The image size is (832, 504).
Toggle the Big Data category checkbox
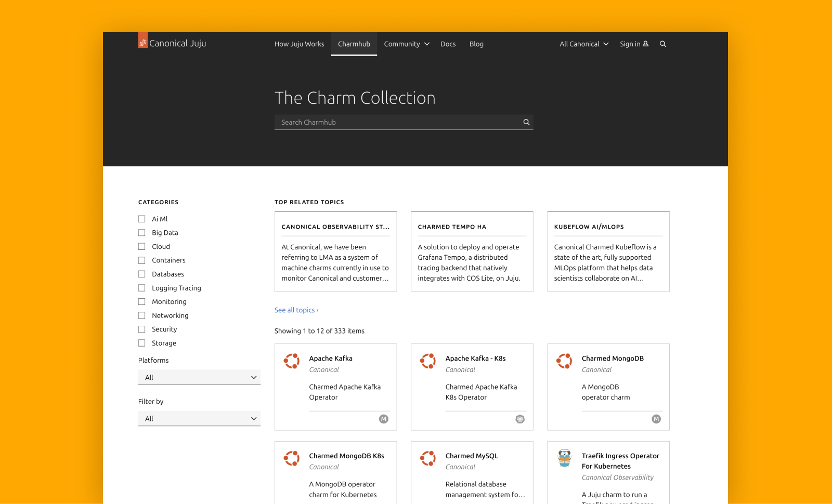(141, 233)
